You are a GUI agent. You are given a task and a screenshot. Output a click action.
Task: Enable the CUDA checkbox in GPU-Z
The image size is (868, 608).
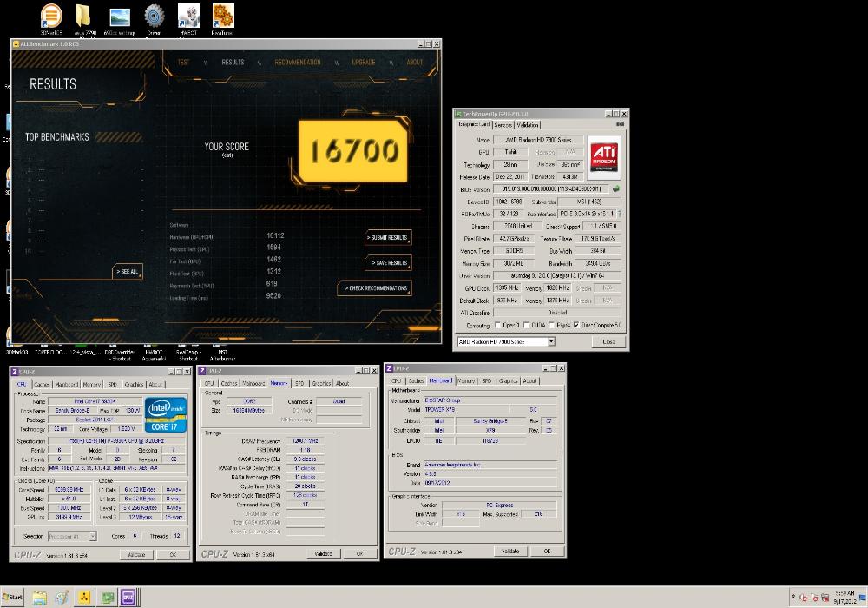(x=527, y=325)
